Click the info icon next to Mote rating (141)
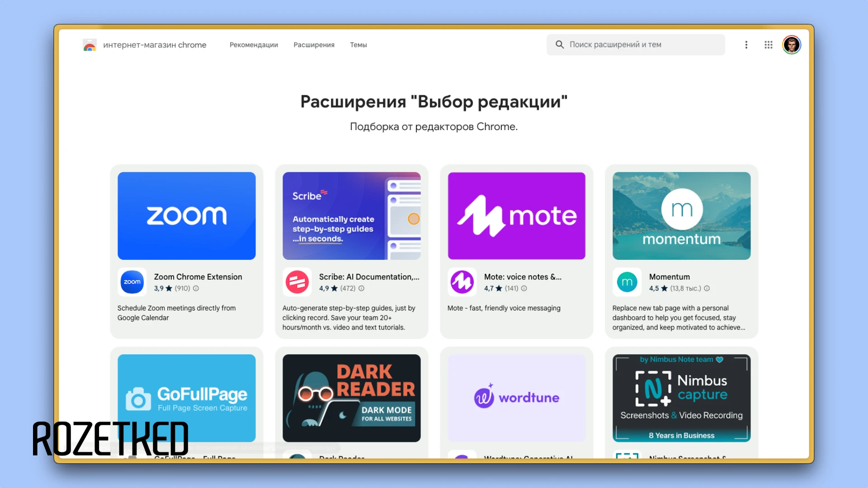 point(524,288)
